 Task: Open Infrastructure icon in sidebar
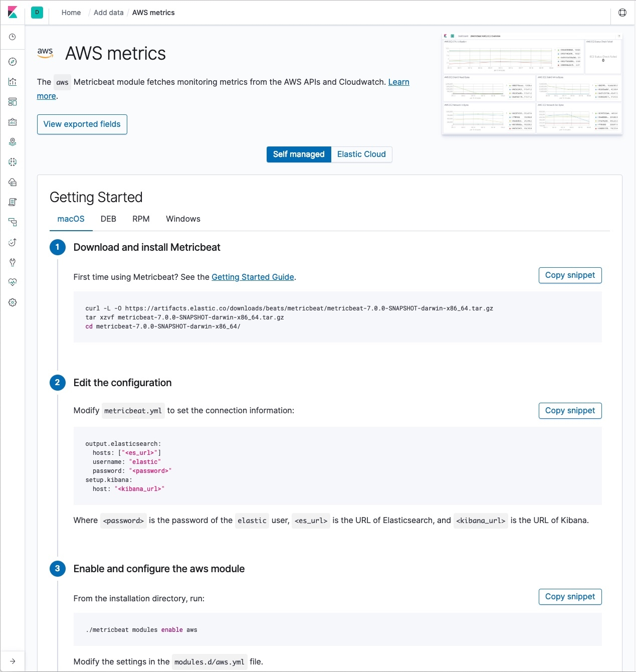coord(13,182)
